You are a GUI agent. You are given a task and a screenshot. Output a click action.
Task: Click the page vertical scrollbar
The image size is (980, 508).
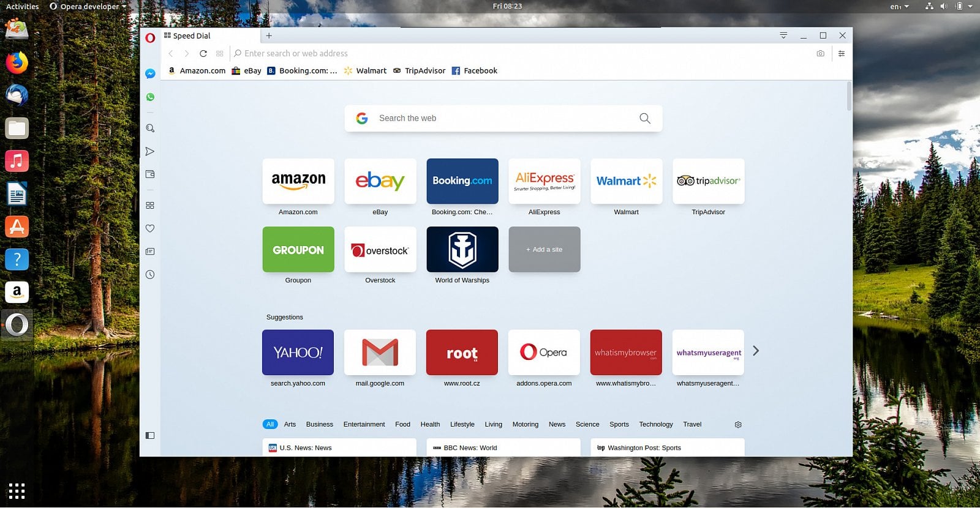click(849, 96)
